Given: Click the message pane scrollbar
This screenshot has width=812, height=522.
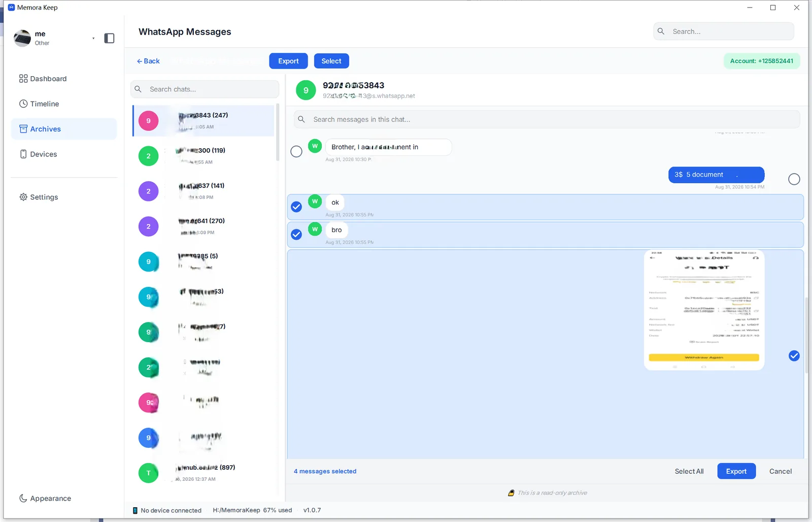Looking at the screenshot, I should tap(806, 335).
